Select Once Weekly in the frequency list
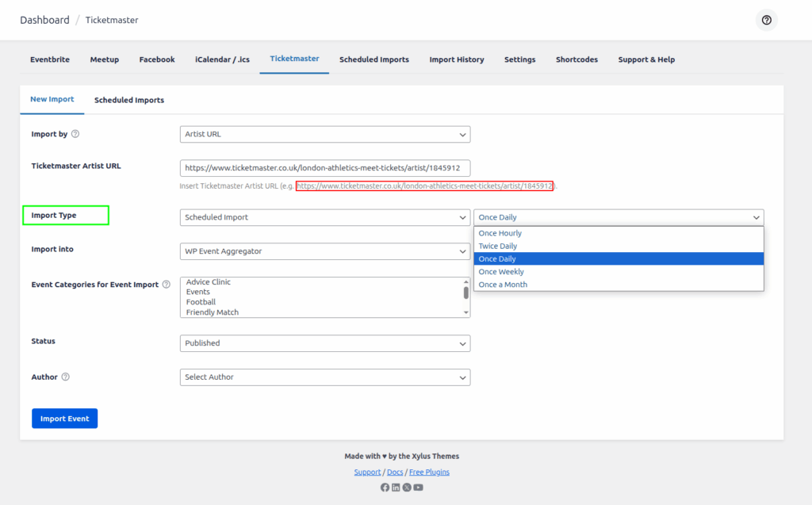The image size is (812, 505). click(501, 272)
